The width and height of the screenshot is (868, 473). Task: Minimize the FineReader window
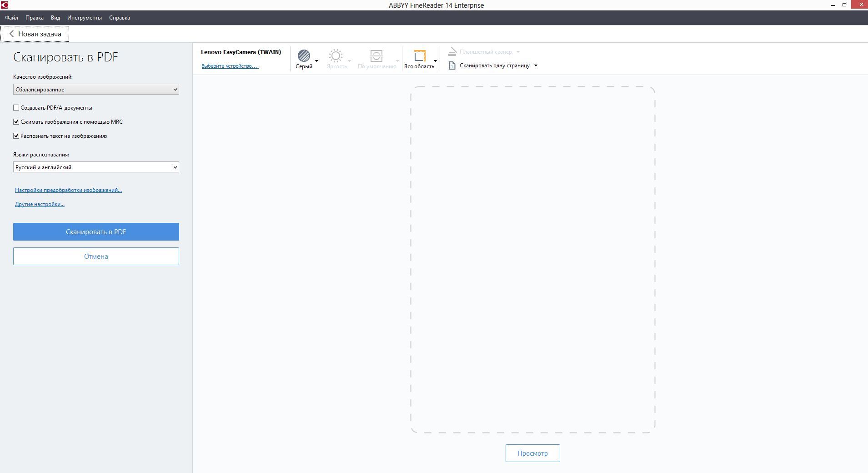[833, 5]
